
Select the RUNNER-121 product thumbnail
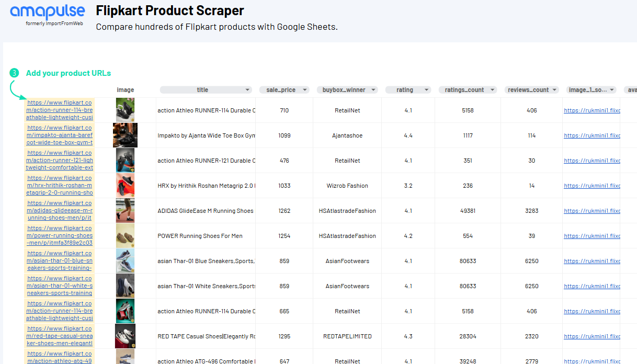coord(125,160)
